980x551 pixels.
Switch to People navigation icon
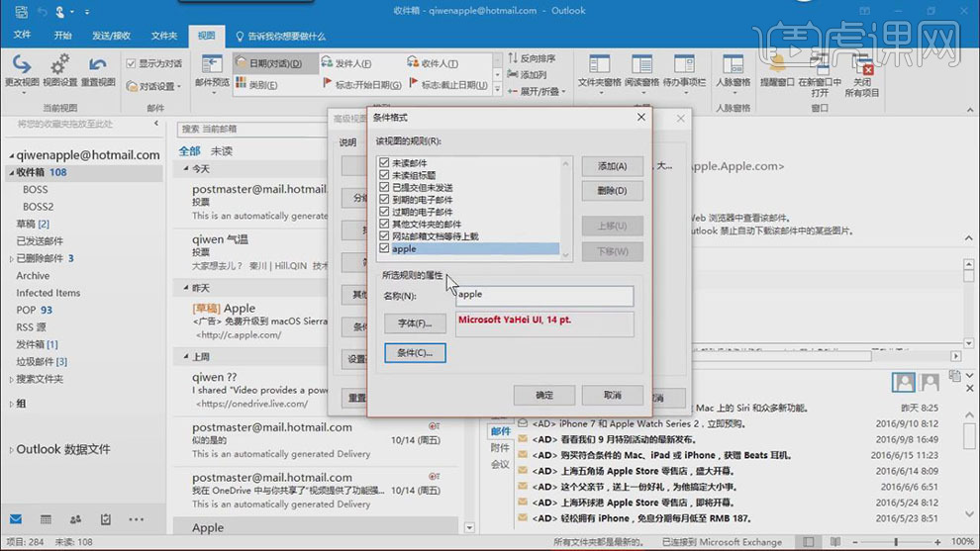(x=75, y=519)
